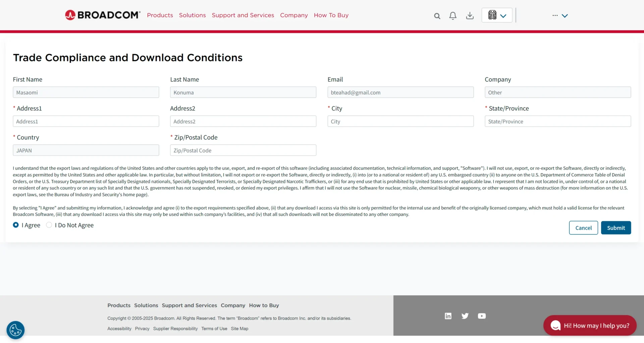Screen dimensions: 644x343
Task: Follow the footer Products link
Action: coord(119,305)
